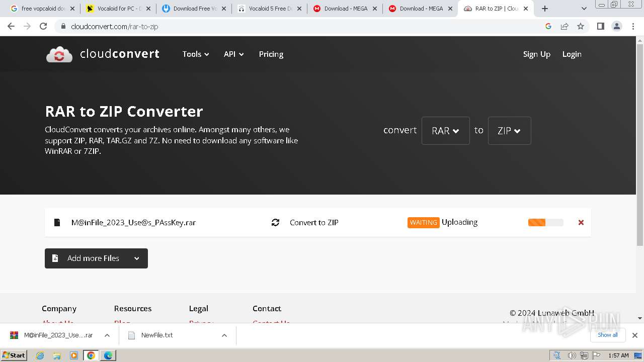Reload the page
Viewport: 644px width, 362px height.
point(43,27)
